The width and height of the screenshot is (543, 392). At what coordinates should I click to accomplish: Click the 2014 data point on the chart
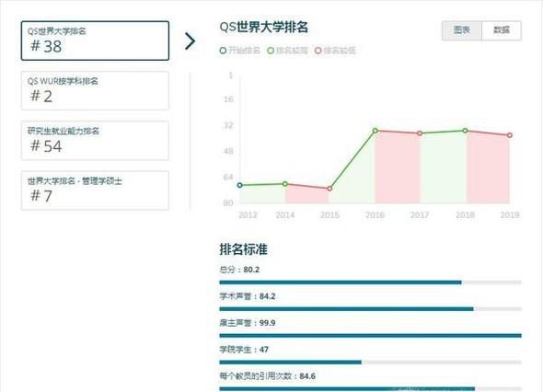[x=285, y=184]
